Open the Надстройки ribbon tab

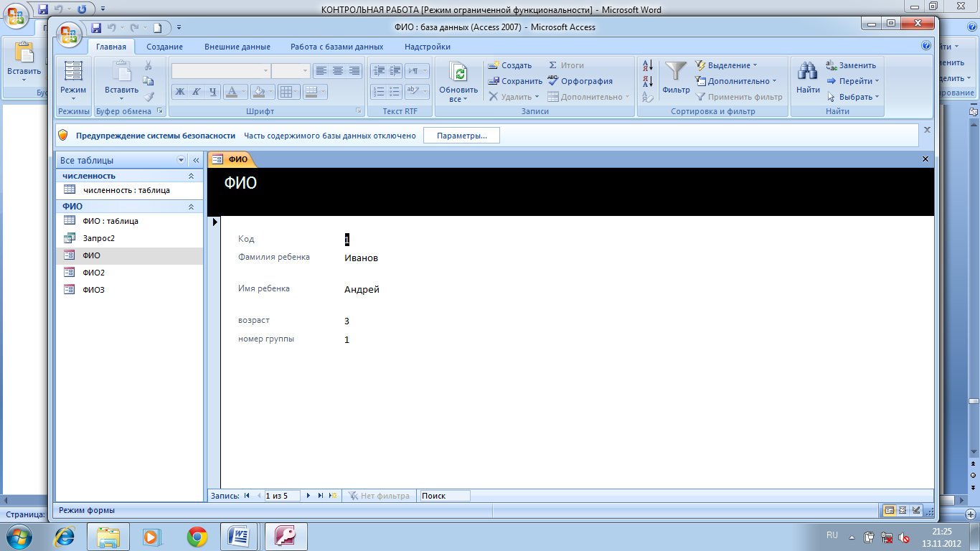(x=428, y=47)
